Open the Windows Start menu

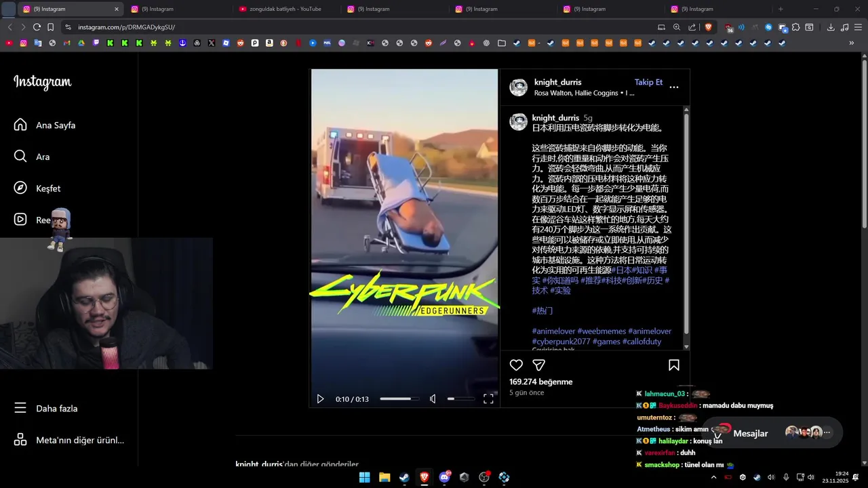click(x=364, y=477)
